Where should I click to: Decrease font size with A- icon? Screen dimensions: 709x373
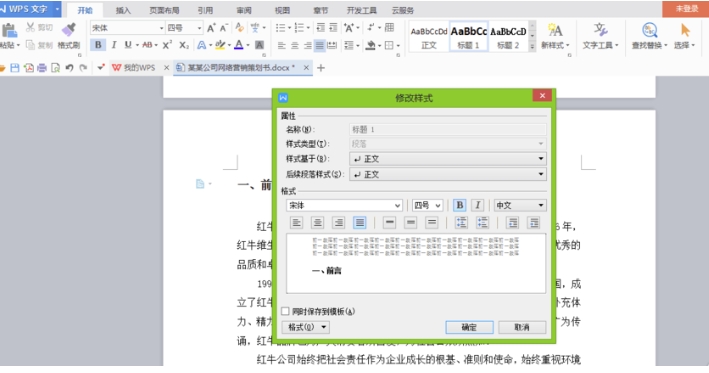(x=224, y=28)
